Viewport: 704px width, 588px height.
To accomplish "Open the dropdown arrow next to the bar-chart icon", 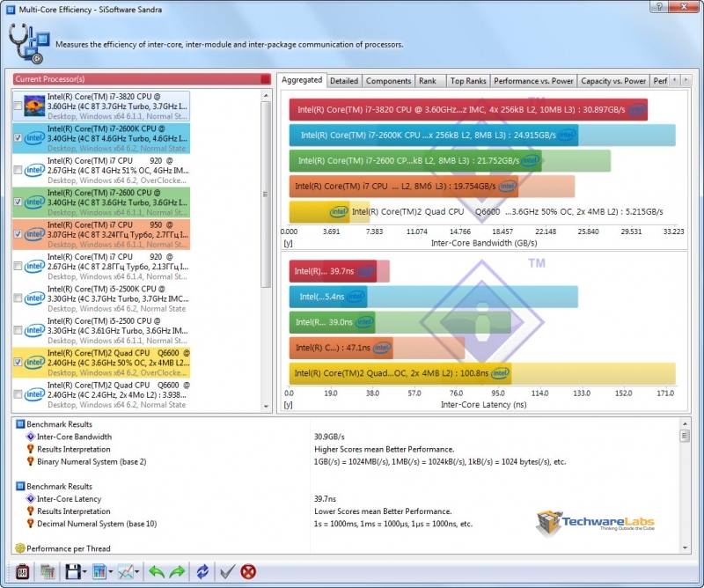I will pyautogui.click(x=111, y=572).
